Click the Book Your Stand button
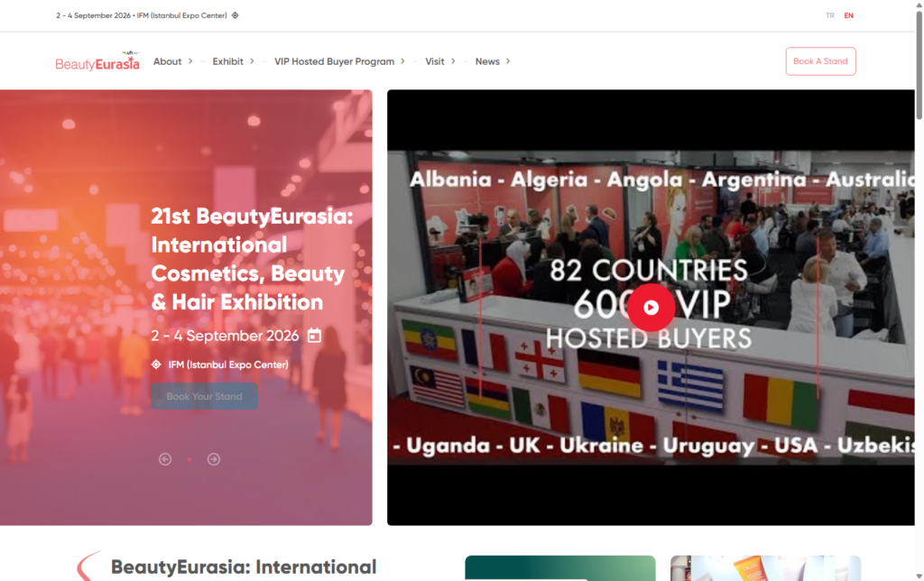Viewport: 924px width, 581px height. pyautogui.click(x=204, y=396)
